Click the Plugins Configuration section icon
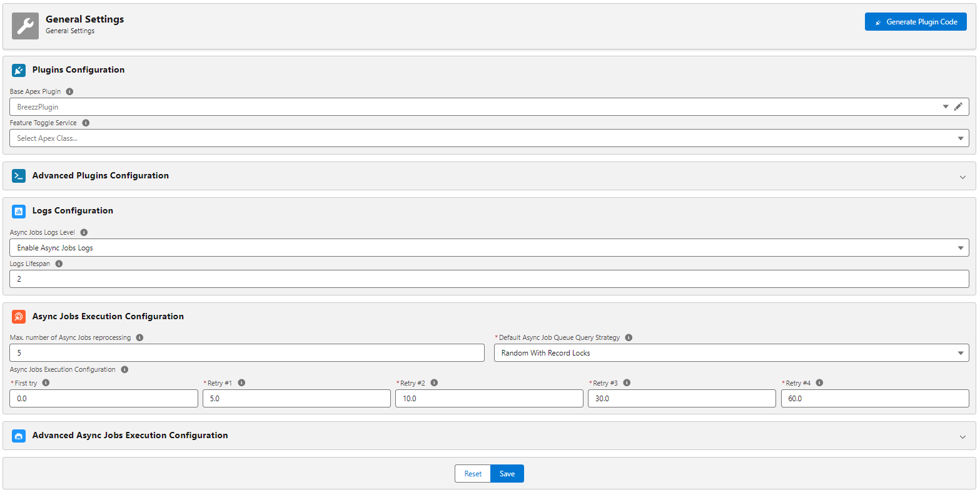Viewport: 980px width, 492px height. click(19, 70)
